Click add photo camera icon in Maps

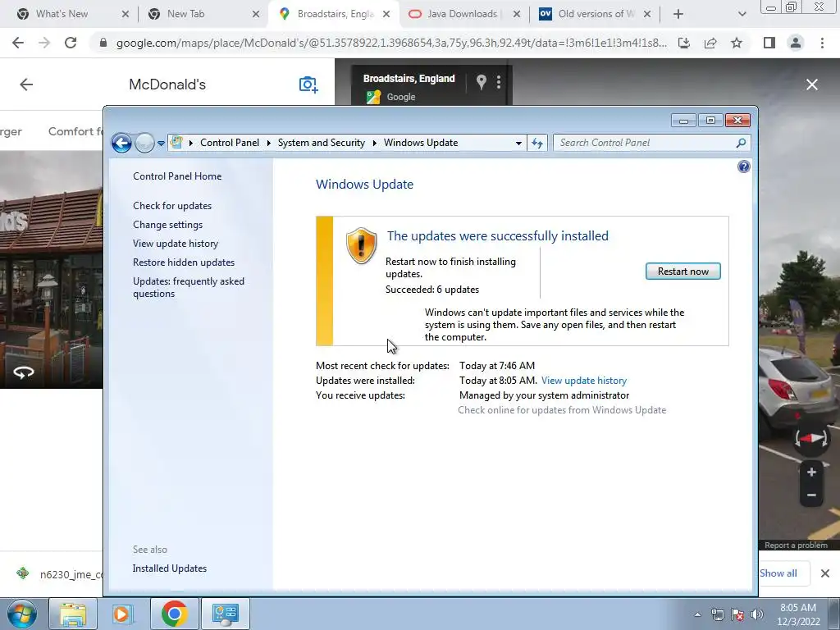click(308, 84)
